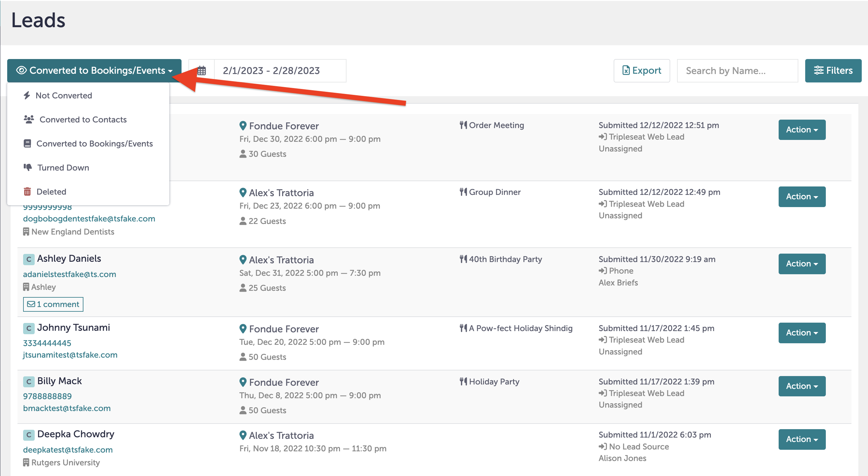The height and width of the screenshot is (476, 868).
Task: Click the envelope icon in the 1 comment button
Action: 31,304
